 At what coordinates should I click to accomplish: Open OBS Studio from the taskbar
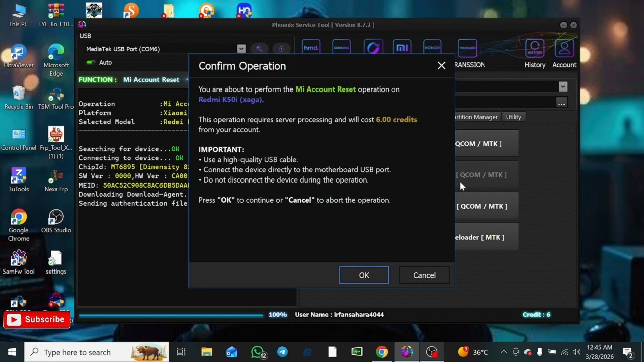pos(432,352)
